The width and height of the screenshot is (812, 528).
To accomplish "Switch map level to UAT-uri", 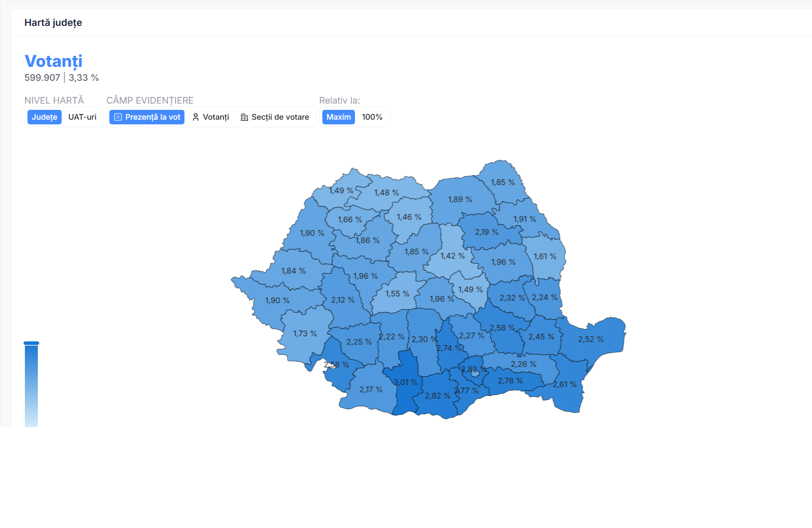I will (82, 117).
